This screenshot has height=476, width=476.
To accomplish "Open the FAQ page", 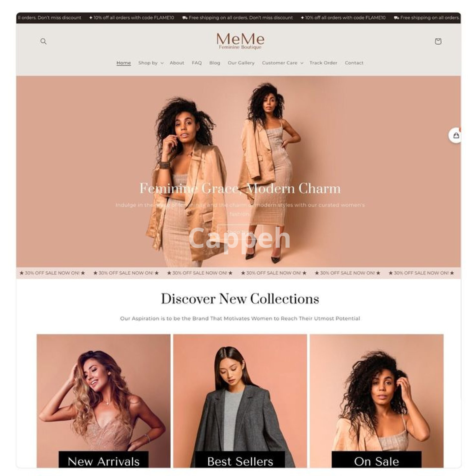I will coord(197,63).
